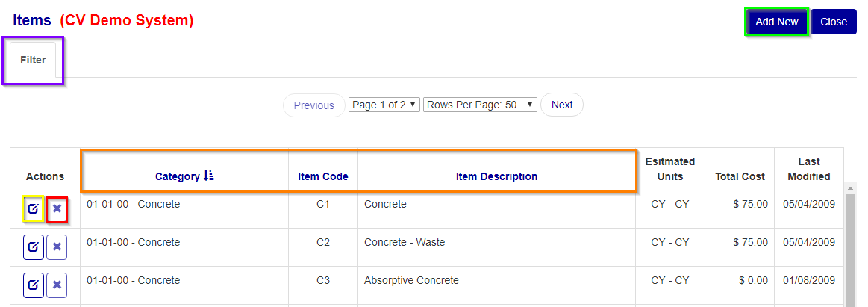
Task: Open the Filter tab
Action: coord(34,60)
